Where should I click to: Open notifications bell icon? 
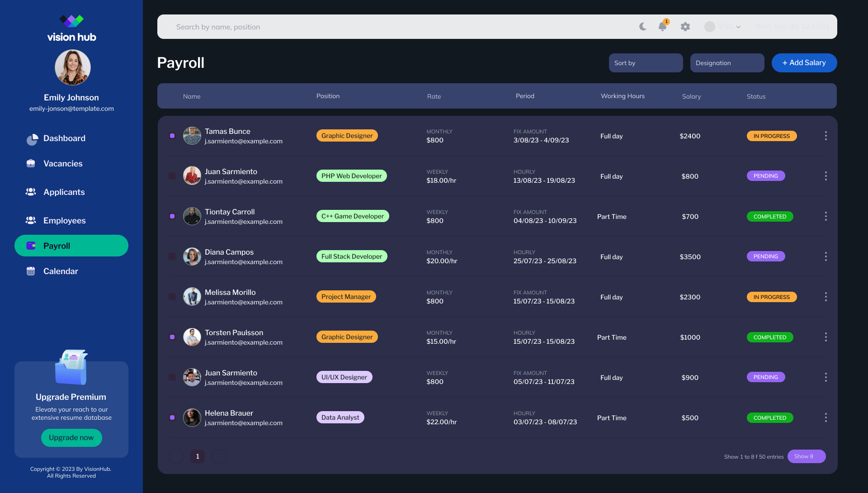click(663, 26)
